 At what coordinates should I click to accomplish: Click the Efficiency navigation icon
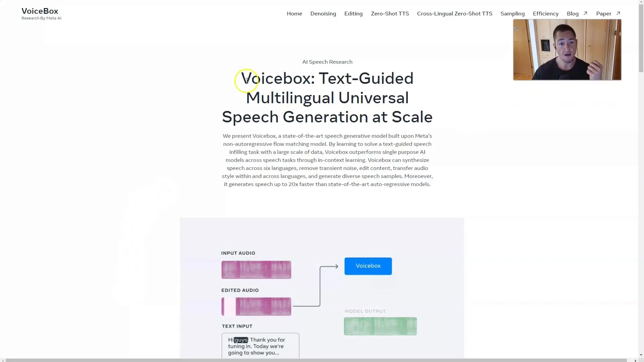(545, 13)
